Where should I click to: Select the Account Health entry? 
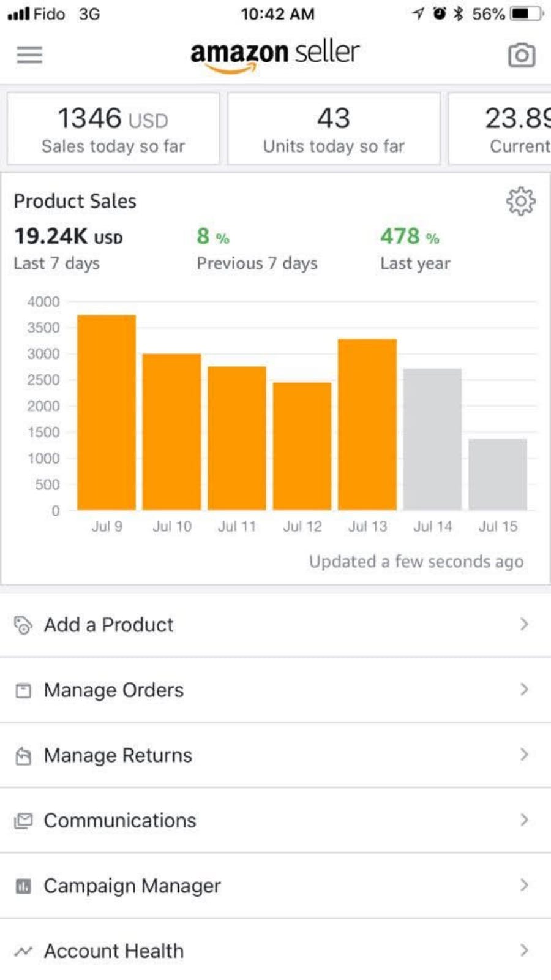click(x=113, y=951)
